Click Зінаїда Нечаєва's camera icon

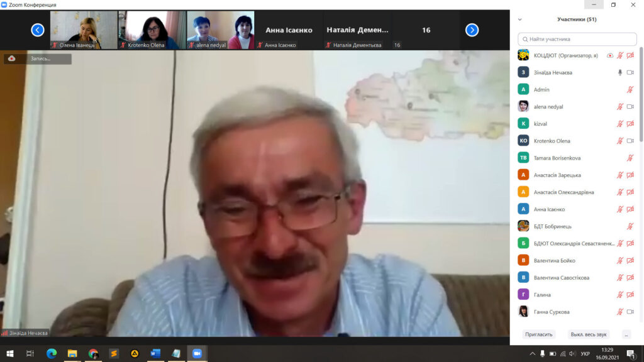630,72
